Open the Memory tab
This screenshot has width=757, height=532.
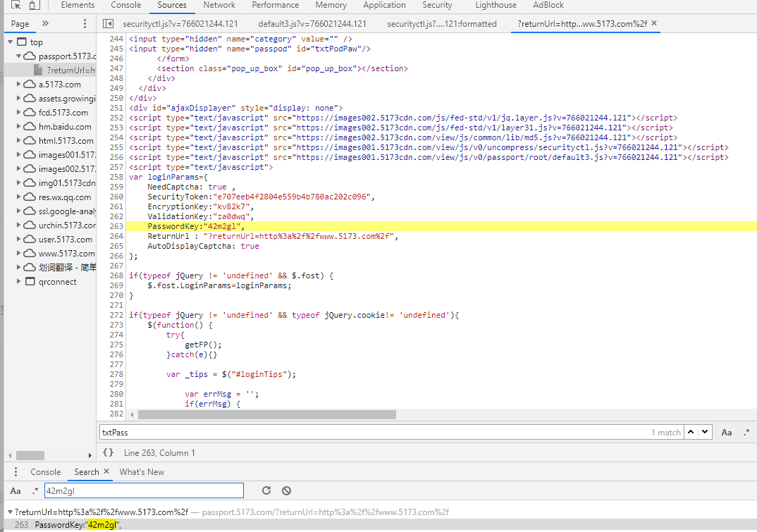point(331,5)
